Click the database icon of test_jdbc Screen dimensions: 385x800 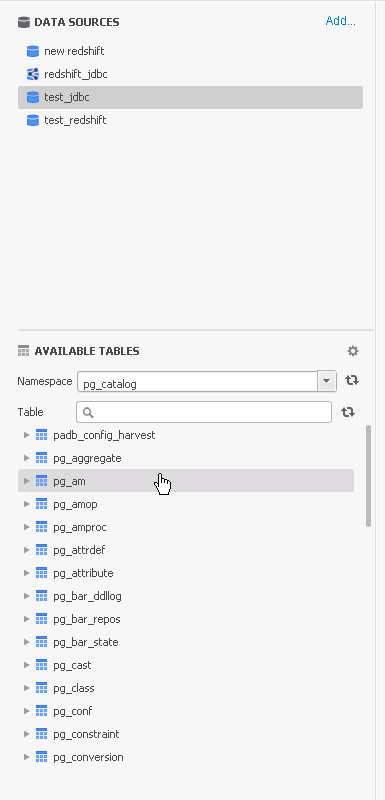[33, 97]
